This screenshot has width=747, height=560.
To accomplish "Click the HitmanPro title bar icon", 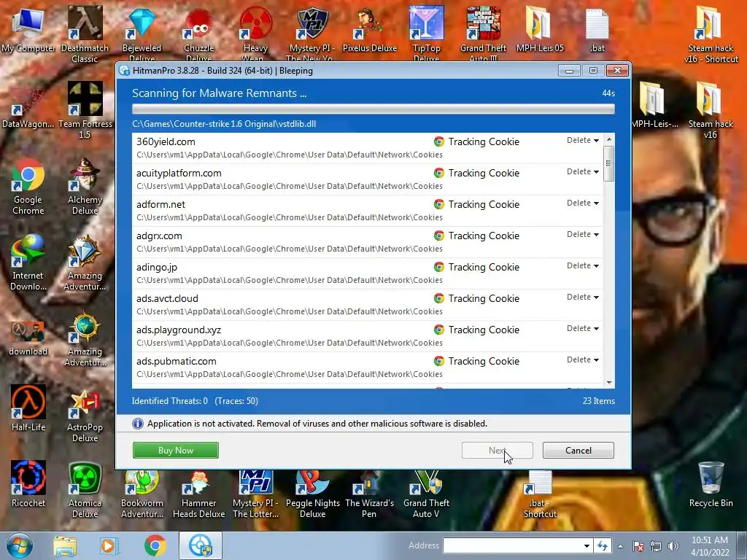I will [x=124, y=71].
